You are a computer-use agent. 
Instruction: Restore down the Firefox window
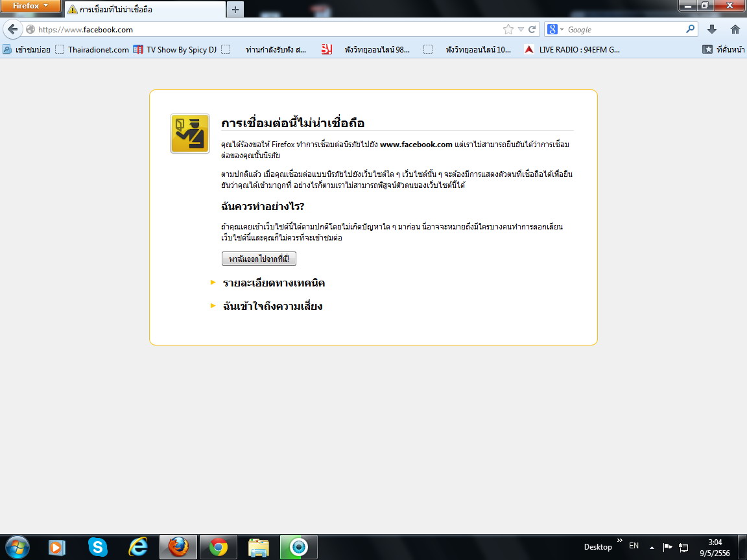pos(705,6)
